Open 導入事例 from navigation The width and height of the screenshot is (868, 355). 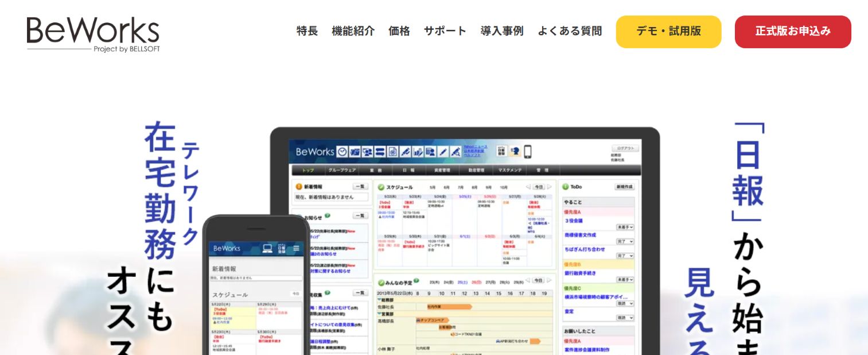point(502,31)
